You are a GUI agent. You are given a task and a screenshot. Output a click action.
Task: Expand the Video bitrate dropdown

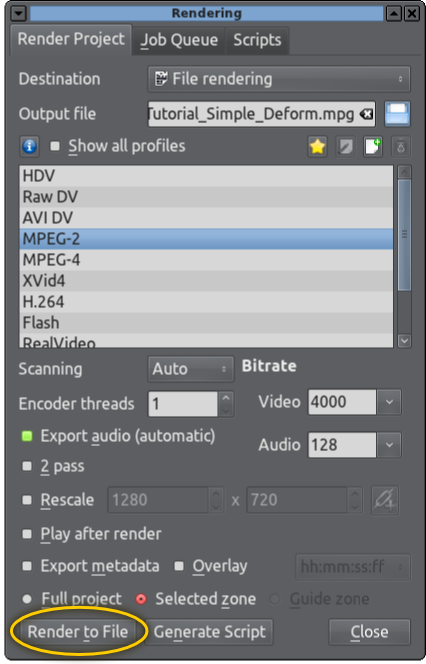point(389,402)
